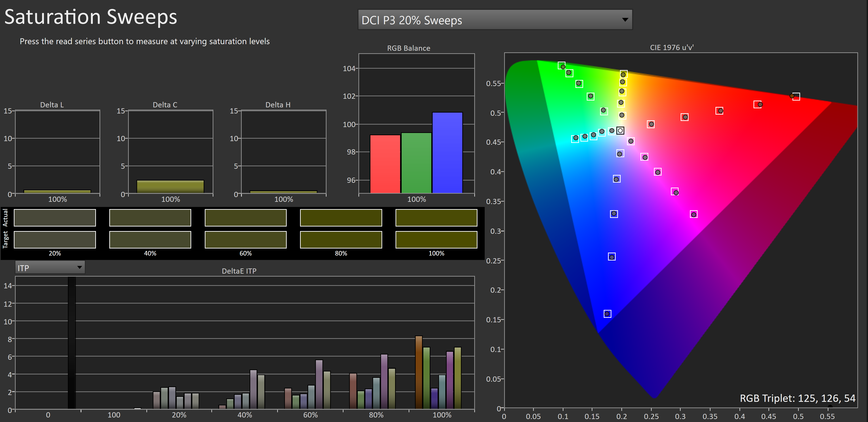Click the tallest 100% bar in DeltaE ITP chart

[419, 372]
